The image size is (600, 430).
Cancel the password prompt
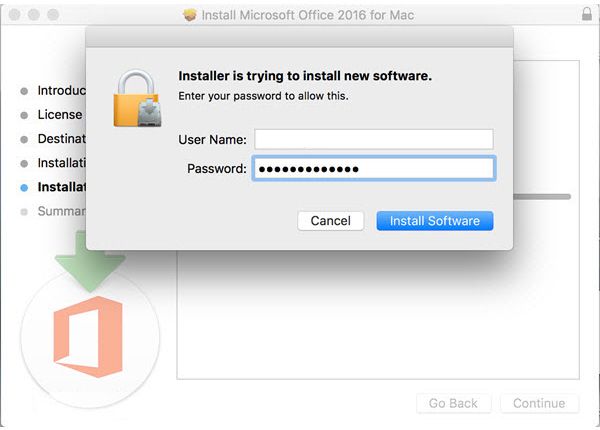(x=331, y=221)
